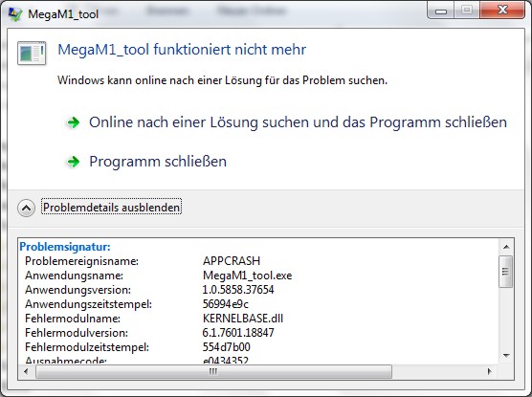532x397 pixels.
Task: Click the vertical scrollbar thumb in details
Action: pyautogui.click(x=506, y=272)
